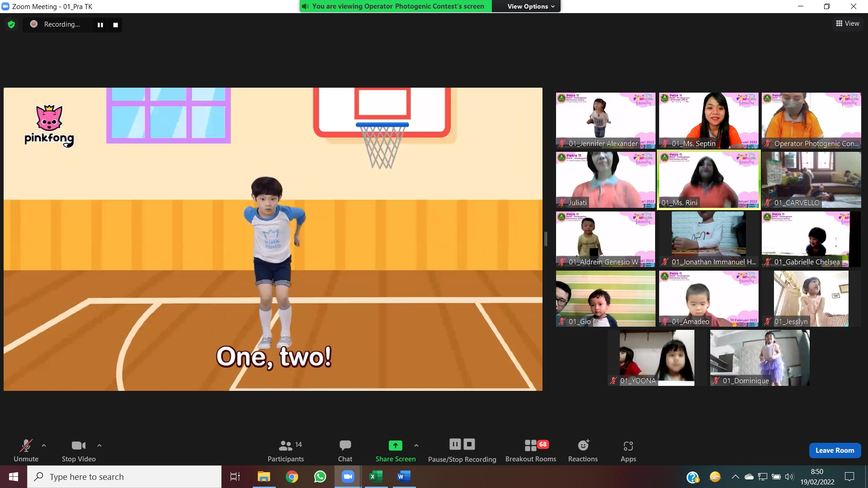Image resolution: width=868 pixels, height=488 pixels.
Task: Click Zoom window title bar icon
Action: (6, 6)
